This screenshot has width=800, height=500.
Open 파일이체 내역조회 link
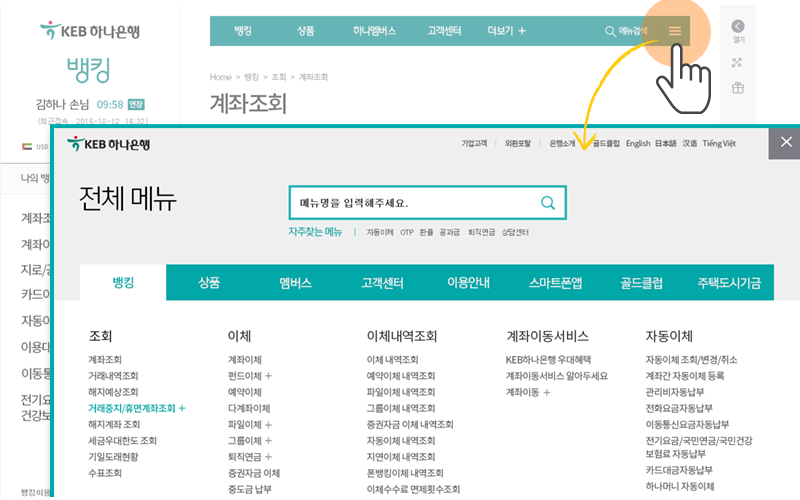(x=401, y=392)
